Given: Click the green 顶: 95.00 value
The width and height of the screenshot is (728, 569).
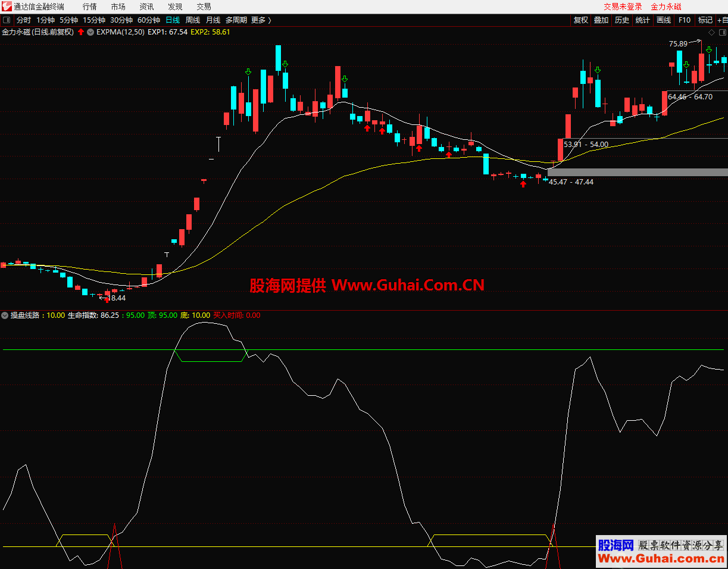Looking at the screenshot, I should tap(163, 315).
